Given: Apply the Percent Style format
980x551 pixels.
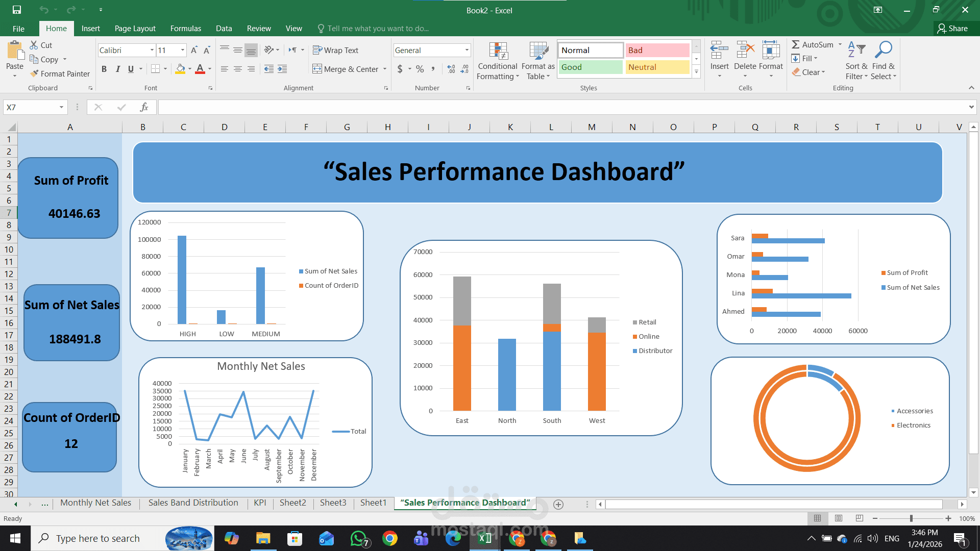Looking at the screenshot, I should [420, 69].
